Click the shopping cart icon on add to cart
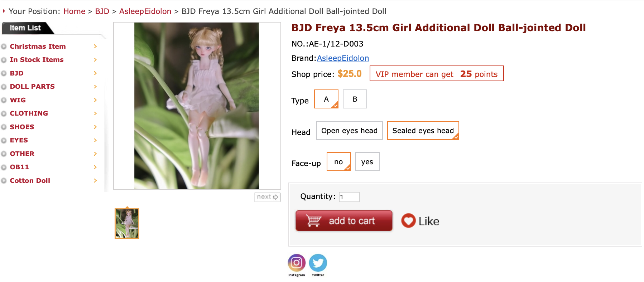The height and width of the screenshot is (282, 644). 314,221
